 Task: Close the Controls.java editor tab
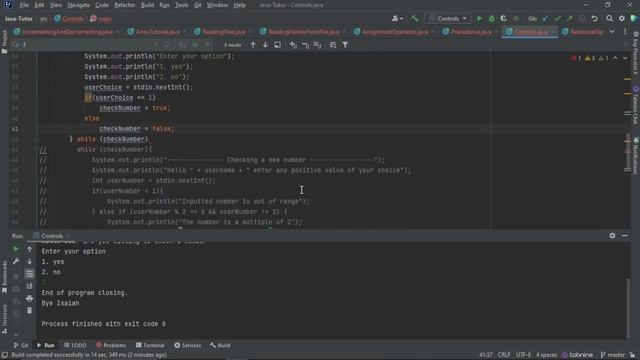pyautogui.click(x=553, y=32)
